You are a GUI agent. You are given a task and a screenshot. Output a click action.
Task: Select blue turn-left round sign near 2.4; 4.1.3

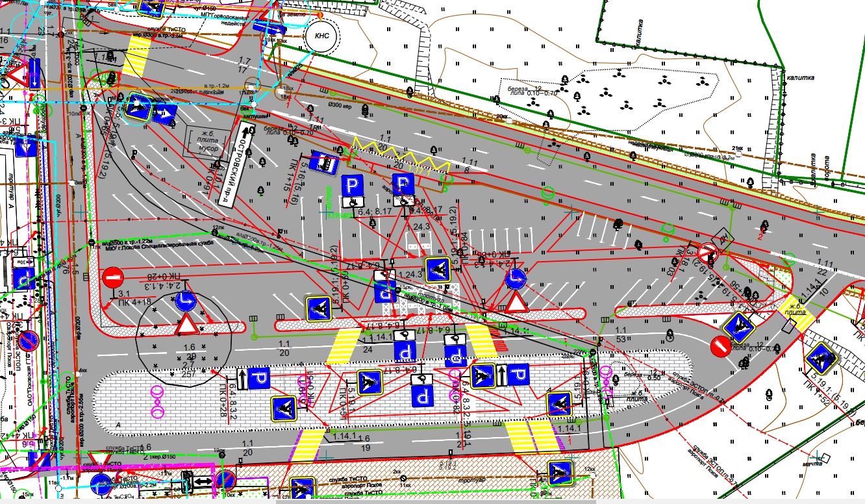click(x=517, y=279)
